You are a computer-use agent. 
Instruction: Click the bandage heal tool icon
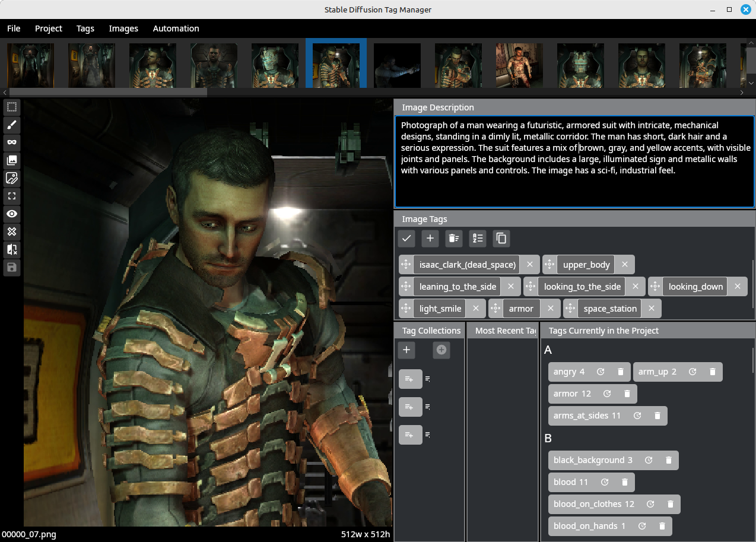tap(12, 232)
